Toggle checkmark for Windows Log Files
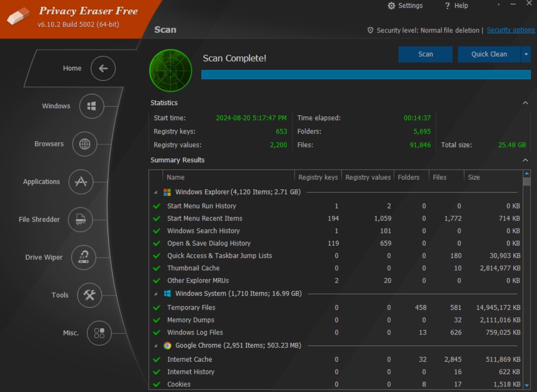 [157, 333]
